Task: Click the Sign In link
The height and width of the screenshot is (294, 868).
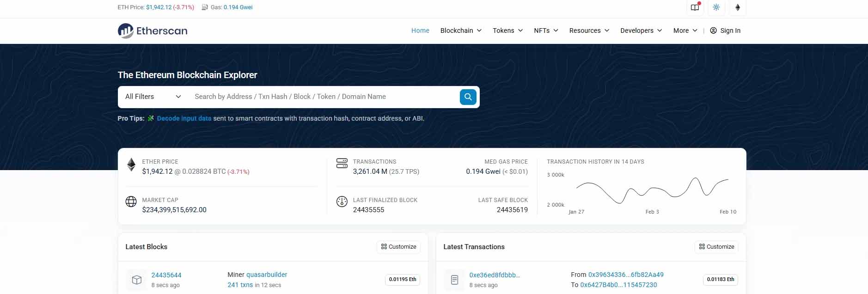Action: pyautogui.click(x=730, y=31)
